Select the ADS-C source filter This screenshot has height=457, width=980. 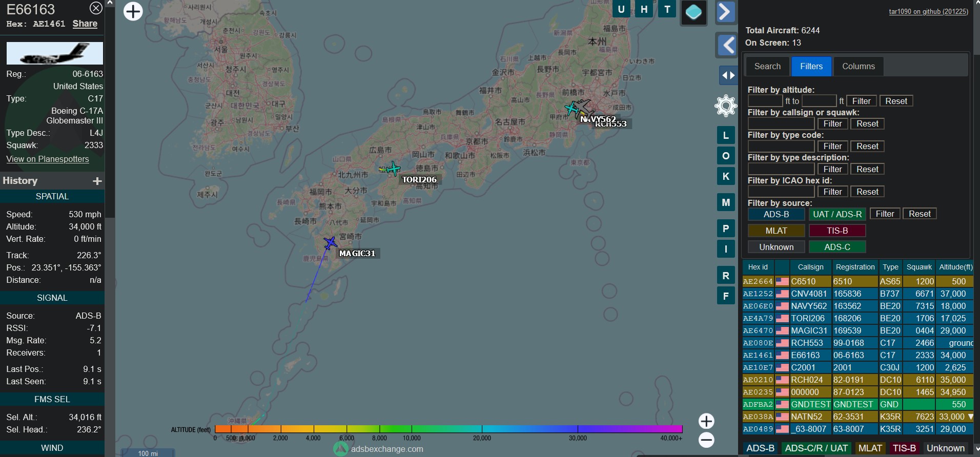click(x=838, y=247)
